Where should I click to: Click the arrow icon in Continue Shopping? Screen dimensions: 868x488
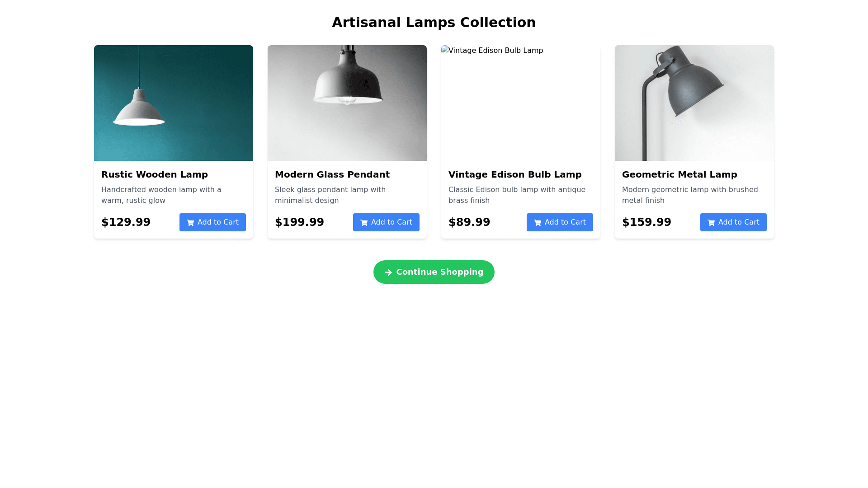coord(388,272)
